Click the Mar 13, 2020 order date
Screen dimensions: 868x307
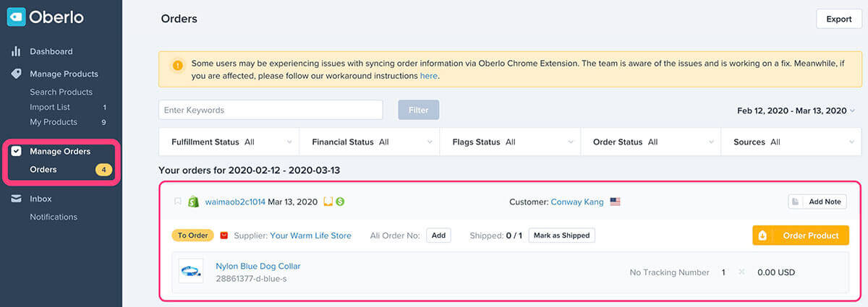[293, 202]
